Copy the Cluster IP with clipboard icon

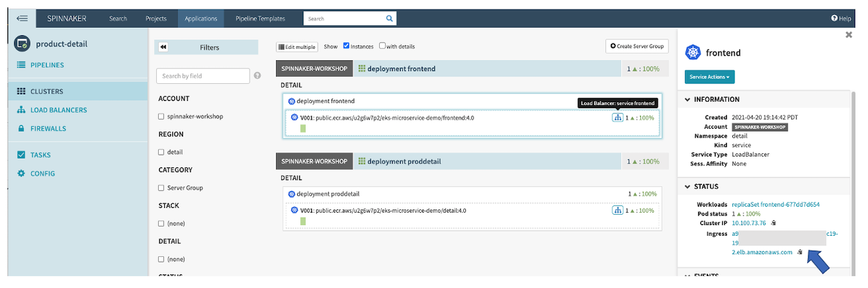click(774, 222)
